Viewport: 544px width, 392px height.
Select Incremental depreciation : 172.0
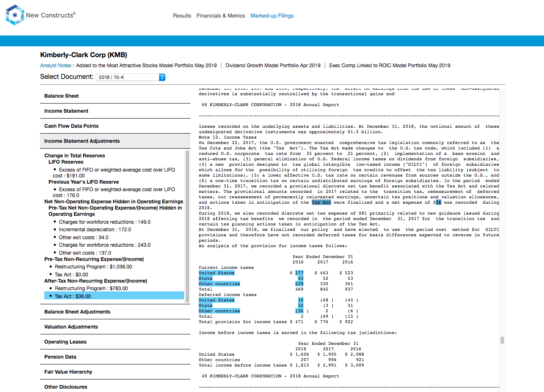95,230
